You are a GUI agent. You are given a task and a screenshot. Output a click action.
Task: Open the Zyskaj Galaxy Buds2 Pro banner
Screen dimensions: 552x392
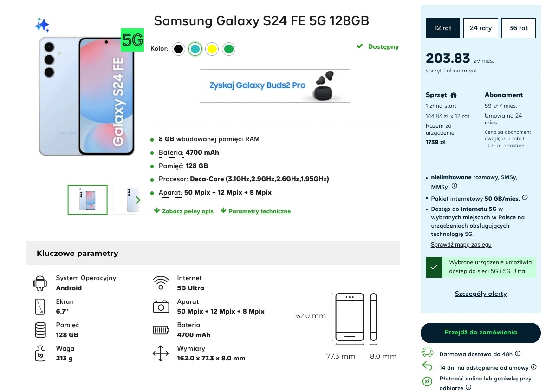pyautogui.click(x=274, y=86)
